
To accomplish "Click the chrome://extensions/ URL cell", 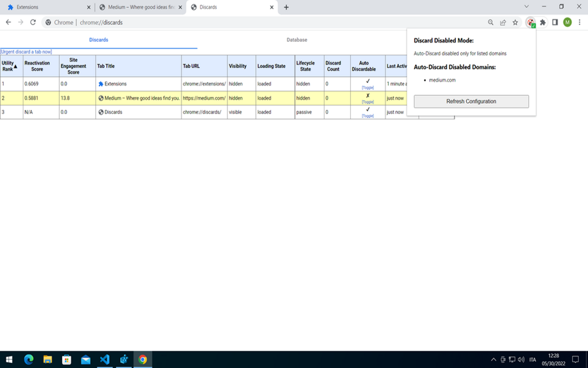I will 204,84.
